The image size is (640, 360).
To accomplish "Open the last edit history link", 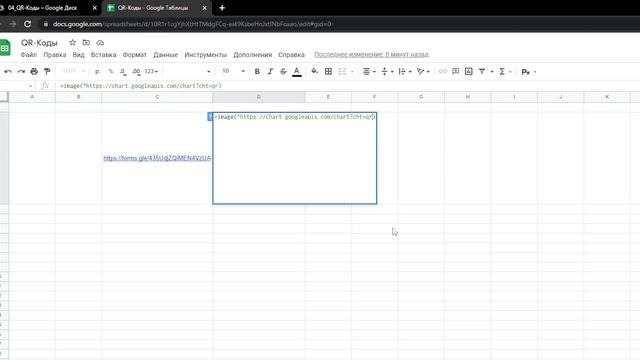I will pyautogui.click(x=371, y=54).
